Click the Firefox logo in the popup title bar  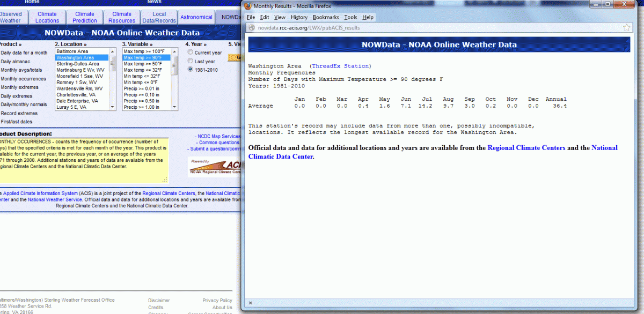(x=247, y=5)
